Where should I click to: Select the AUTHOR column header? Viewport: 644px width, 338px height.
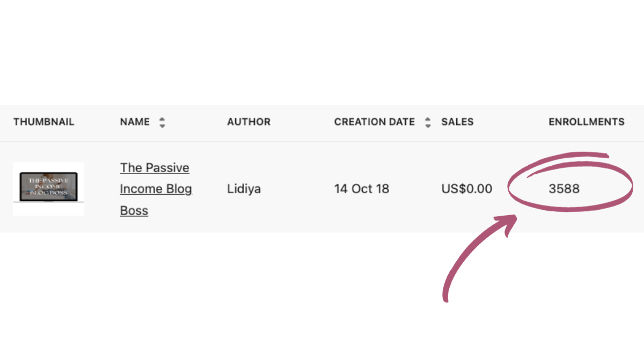(248, 122)
